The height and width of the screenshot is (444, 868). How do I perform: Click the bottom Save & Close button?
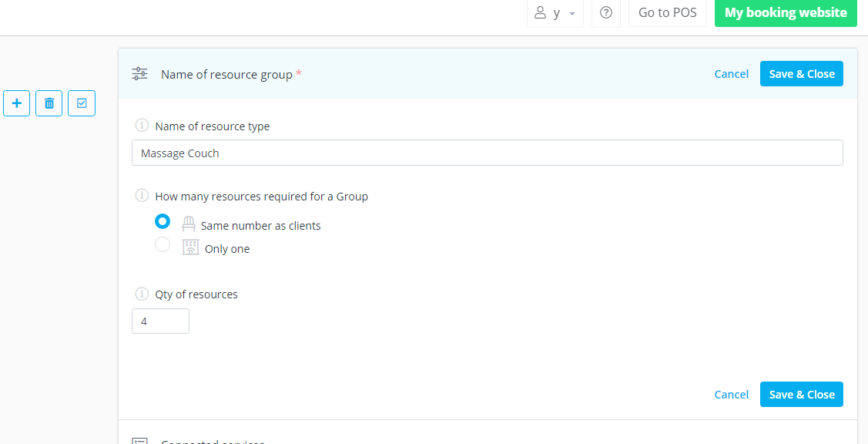coord(801,395)
